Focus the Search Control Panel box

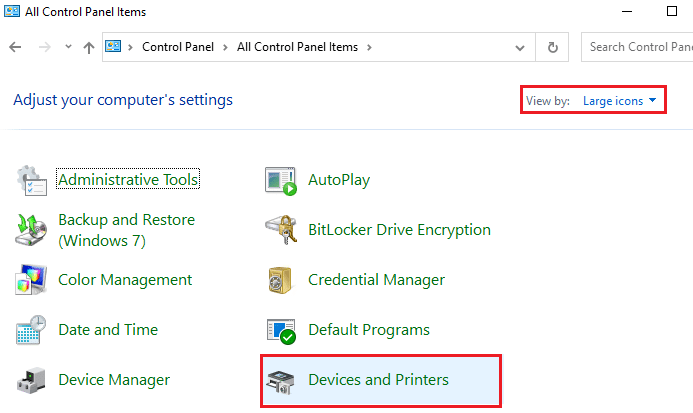[x=637, y=47]
